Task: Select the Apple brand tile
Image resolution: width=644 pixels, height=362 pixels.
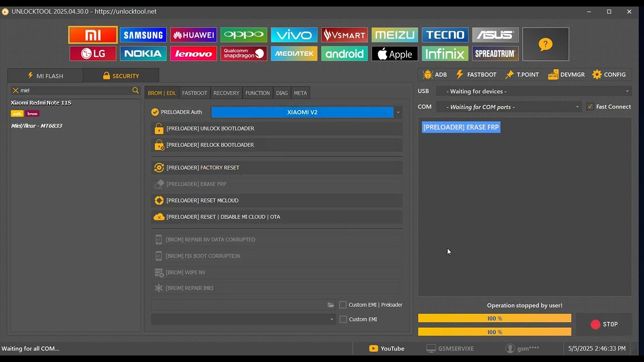Action: [x=395, y=53]
